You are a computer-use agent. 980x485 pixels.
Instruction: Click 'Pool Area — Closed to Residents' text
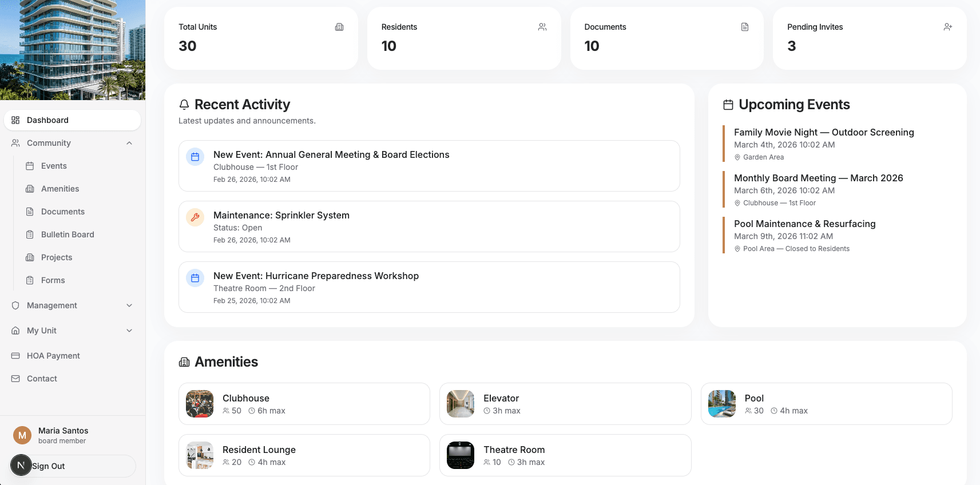coord(796,249)
